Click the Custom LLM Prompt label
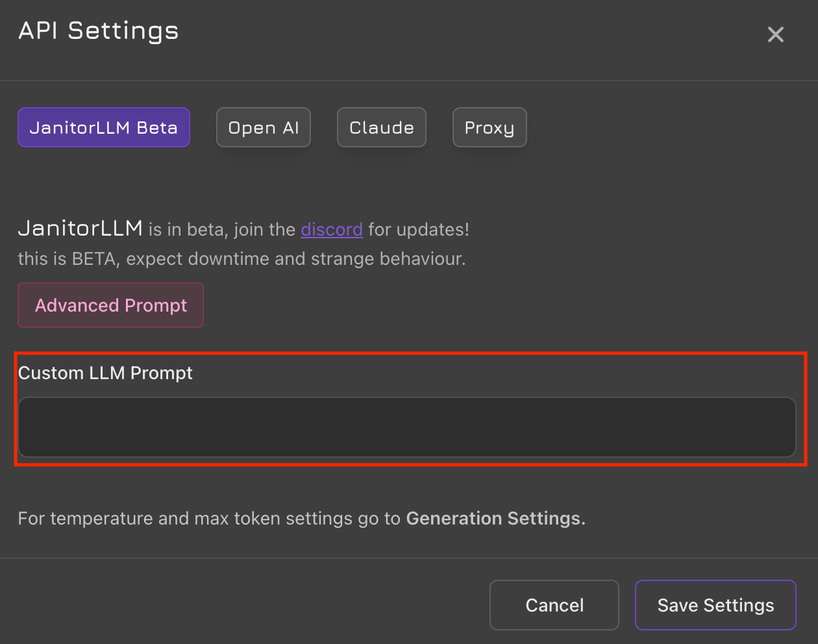 click(106, 373)
